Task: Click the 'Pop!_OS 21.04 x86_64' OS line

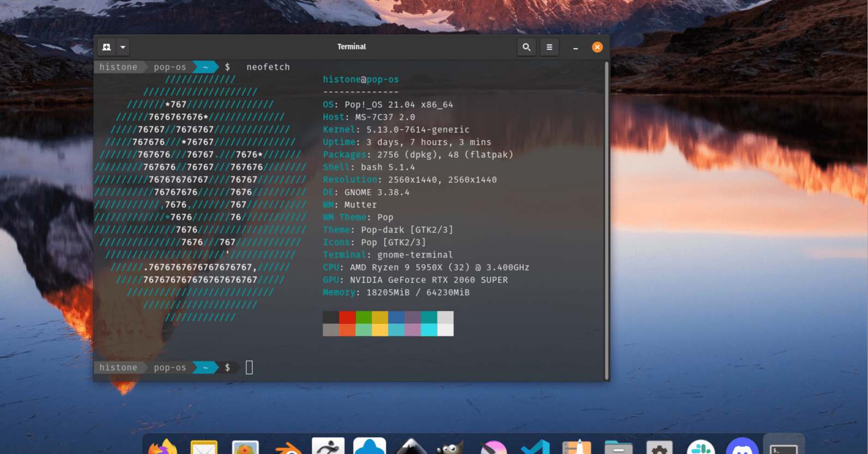Action: (x=388, y=105)
